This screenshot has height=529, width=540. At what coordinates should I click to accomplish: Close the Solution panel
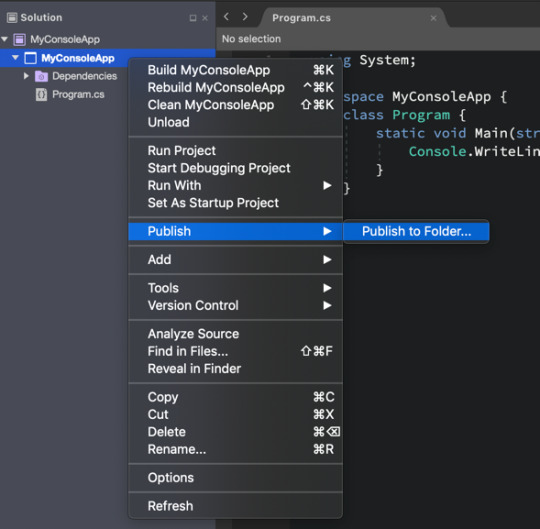[x=205, y=18]
